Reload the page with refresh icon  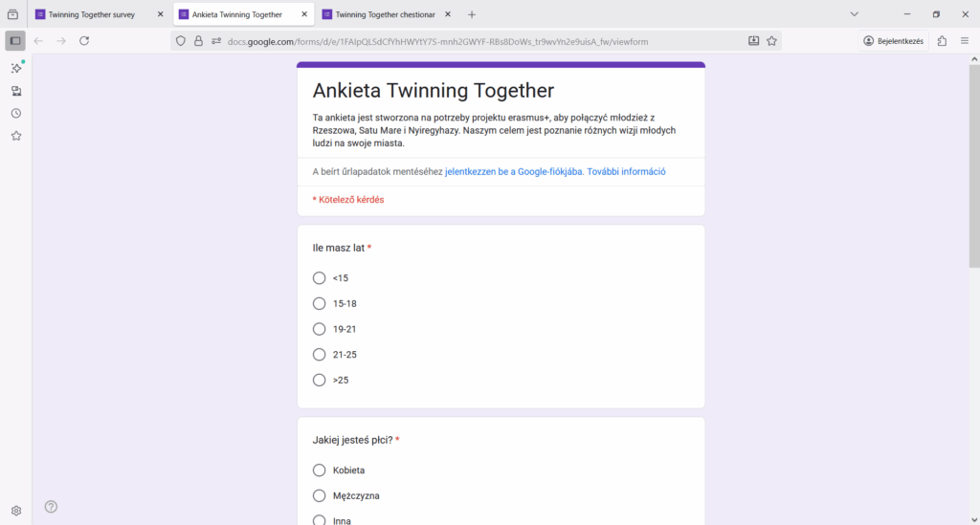point(84,41)
